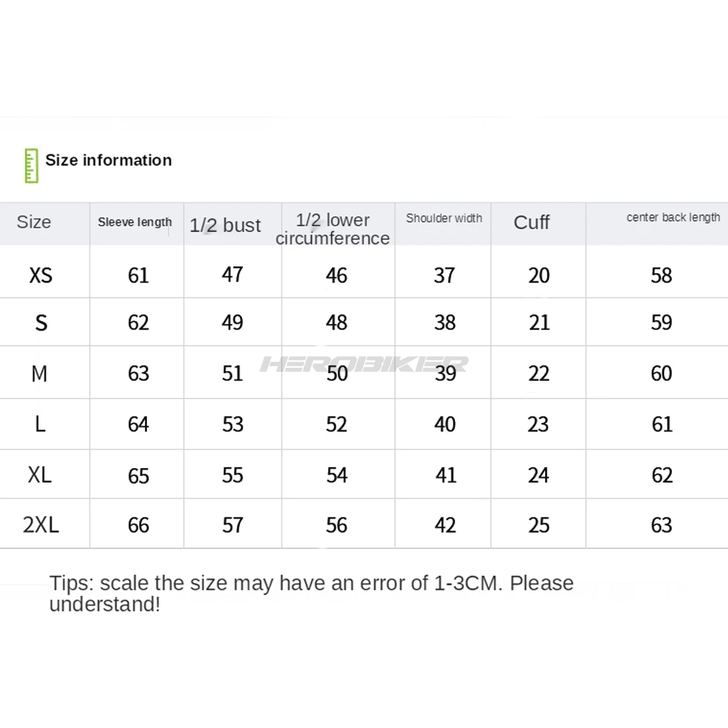Click the Size information heading
728x728 pixels.
pyautogui.click(x=108, y=160)
